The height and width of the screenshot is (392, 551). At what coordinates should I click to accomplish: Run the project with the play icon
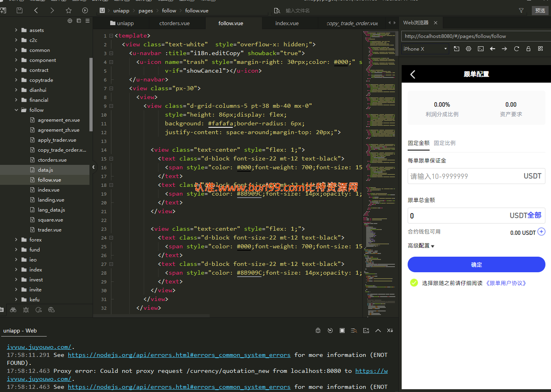point(85,10)
